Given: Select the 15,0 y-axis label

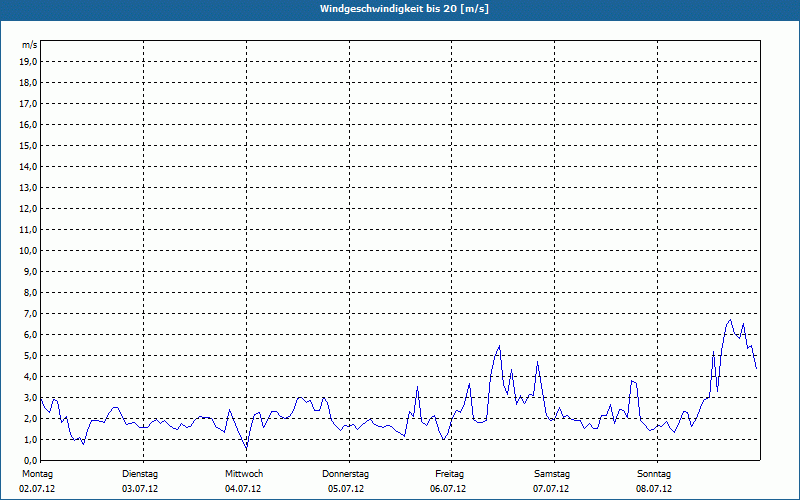Looking at the screenshot, I should click(29, 145).
